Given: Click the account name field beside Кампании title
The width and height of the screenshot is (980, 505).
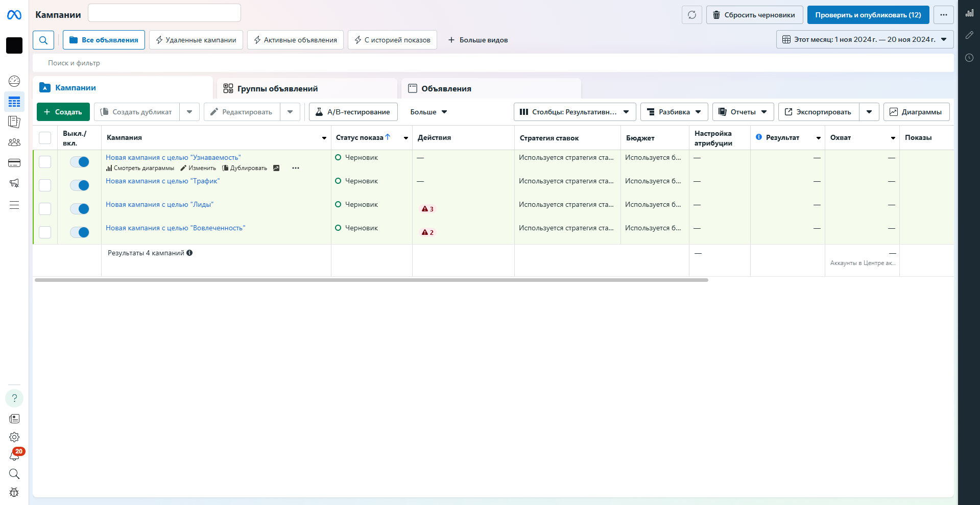Looking at the screenshot, I should click(164, 13).
